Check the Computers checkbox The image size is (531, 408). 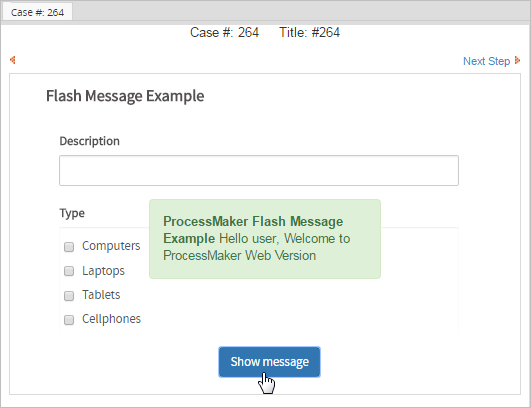pos(69,247)
